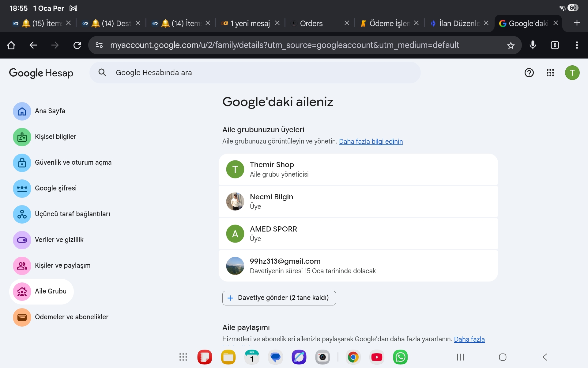This screenshot has width=588, height=368.
Task: Open pending invite 99hz313@gmail.com
Action: pos(358,266)
